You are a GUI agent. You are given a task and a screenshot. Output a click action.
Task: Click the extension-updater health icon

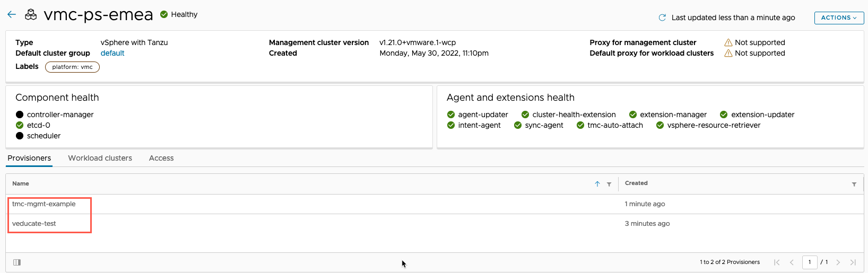724,115
